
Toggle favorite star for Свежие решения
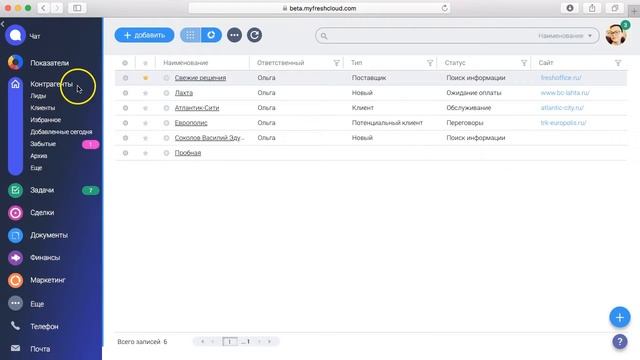point(145,78)
